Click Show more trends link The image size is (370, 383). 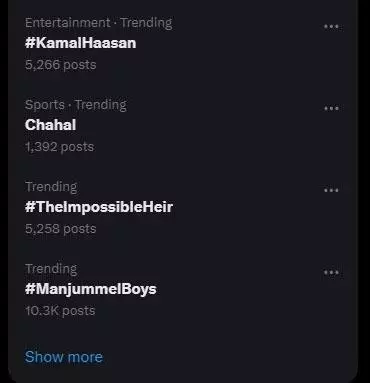pos(64,357)
